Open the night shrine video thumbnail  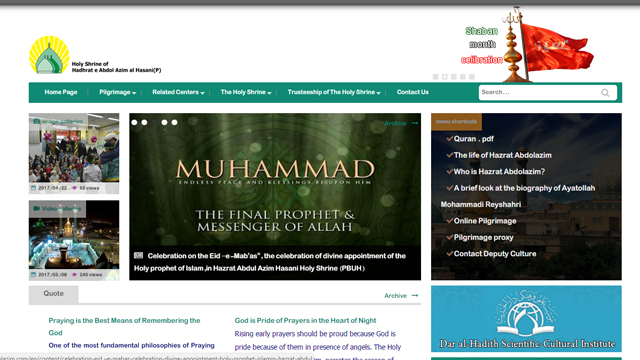pyautogui.click(x=74, y=240)
